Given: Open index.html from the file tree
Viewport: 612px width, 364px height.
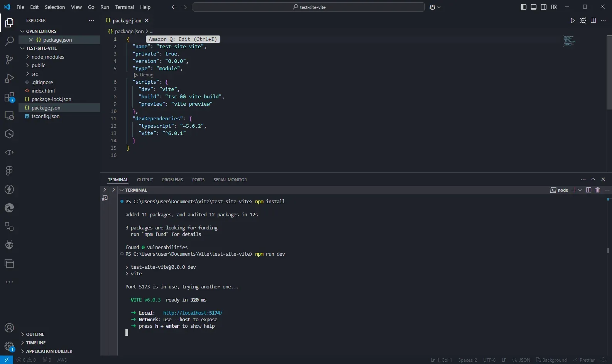Looking at the screenshot, I should 43,91.
